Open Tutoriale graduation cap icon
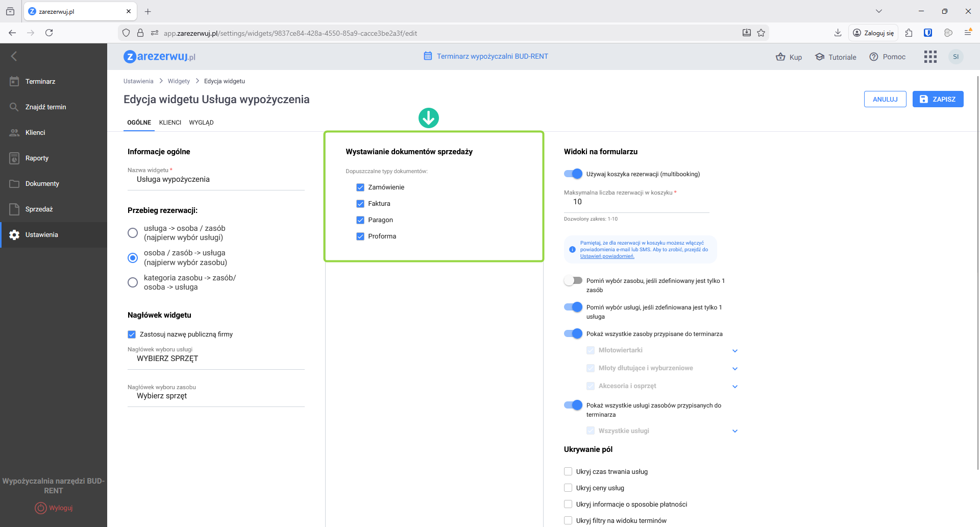980x527 pixels. click(820, 57)
